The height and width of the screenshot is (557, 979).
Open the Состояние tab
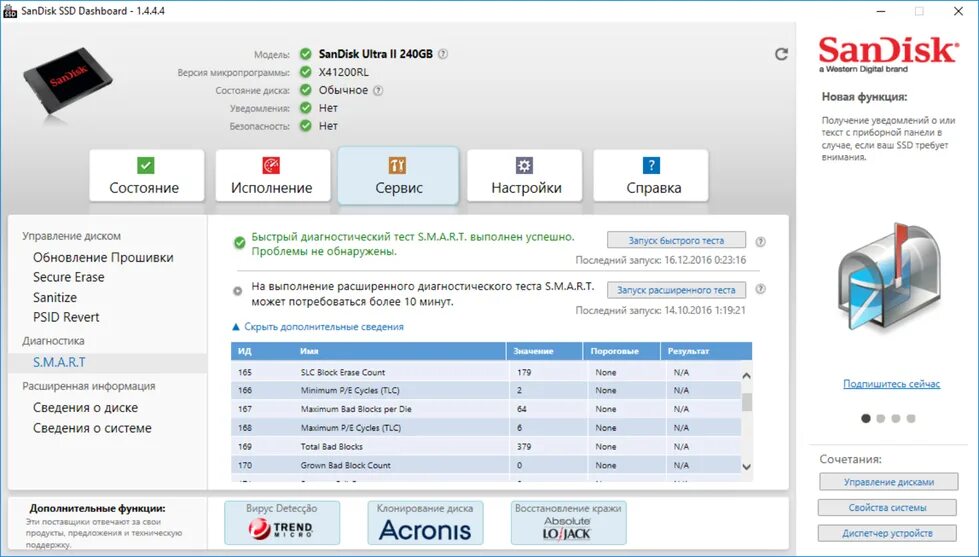146,175
